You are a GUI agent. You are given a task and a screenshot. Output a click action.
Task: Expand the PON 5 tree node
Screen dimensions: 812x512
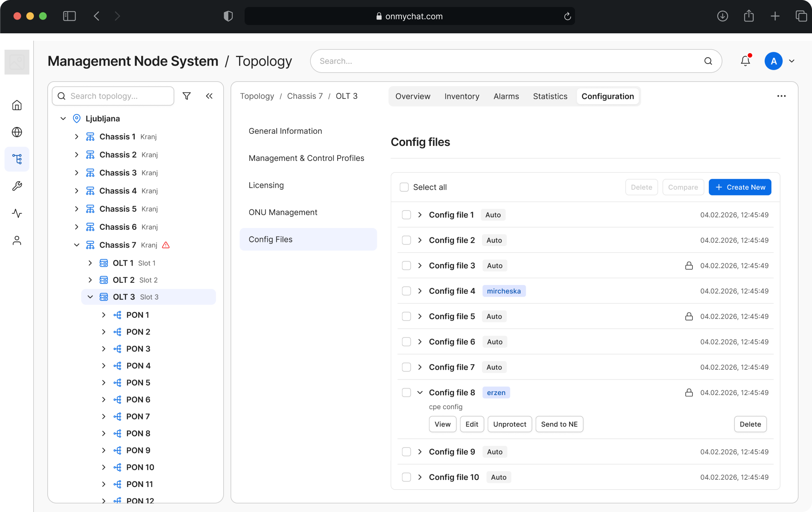coord(103,383)
